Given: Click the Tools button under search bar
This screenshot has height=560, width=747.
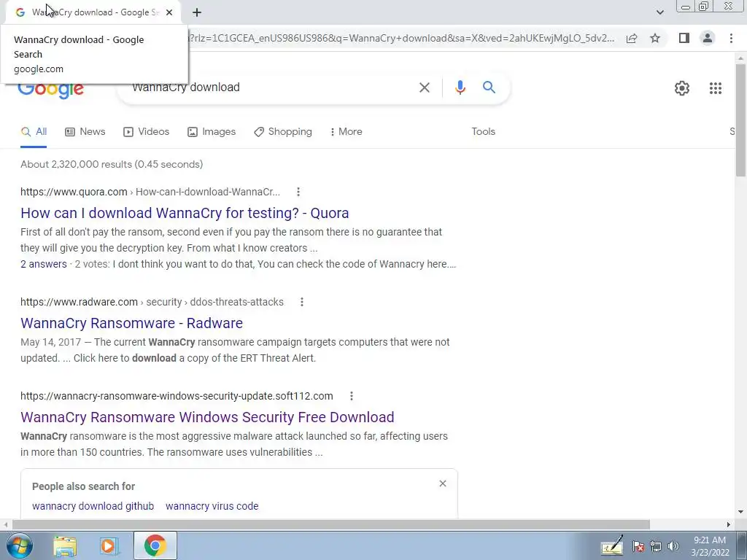Looking at the screenshot, I should coord(483,131).
